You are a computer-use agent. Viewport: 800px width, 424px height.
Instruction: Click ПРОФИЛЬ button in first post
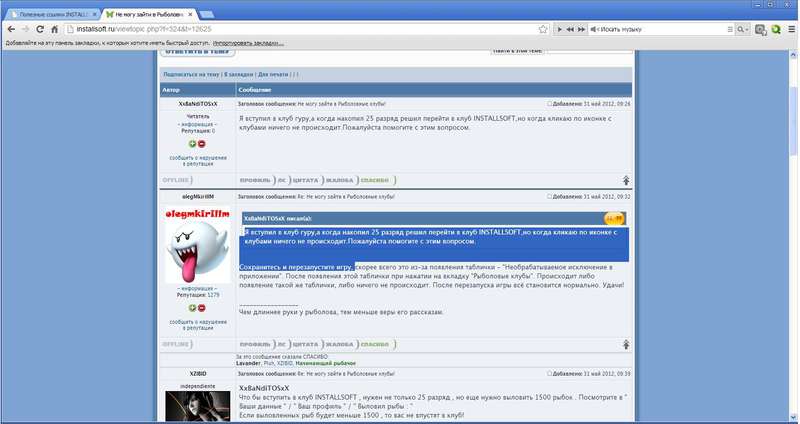coord(256,180)
